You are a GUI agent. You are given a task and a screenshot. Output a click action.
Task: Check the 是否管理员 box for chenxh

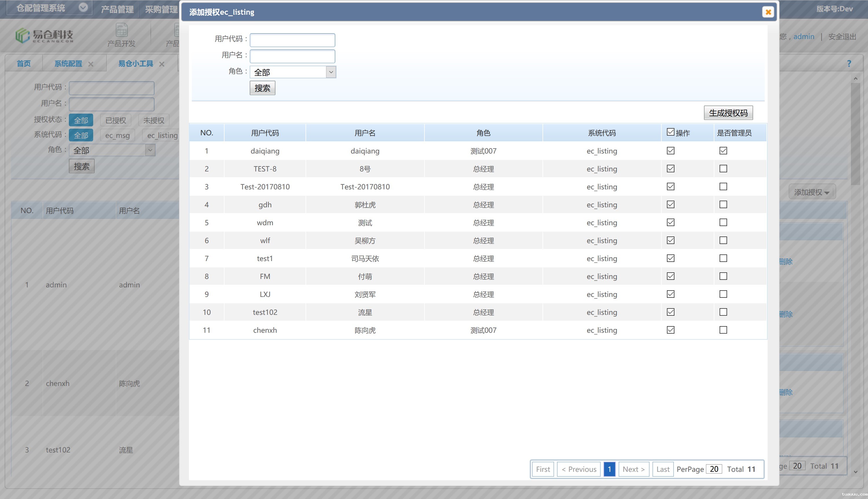click(723, 330)
